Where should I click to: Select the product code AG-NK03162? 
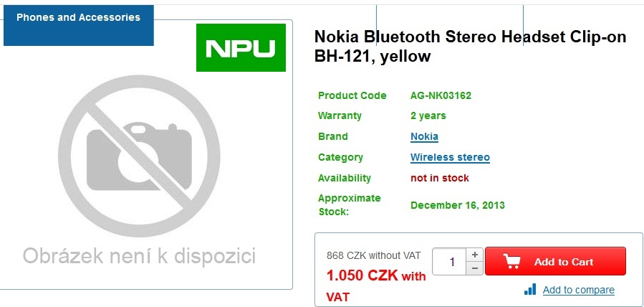point(441,95)
